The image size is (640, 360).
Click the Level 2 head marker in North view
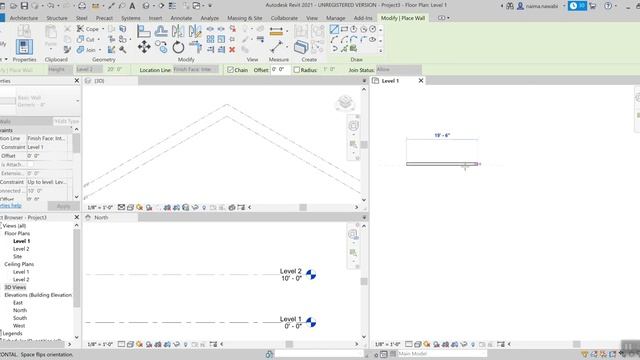click(311, 274)
